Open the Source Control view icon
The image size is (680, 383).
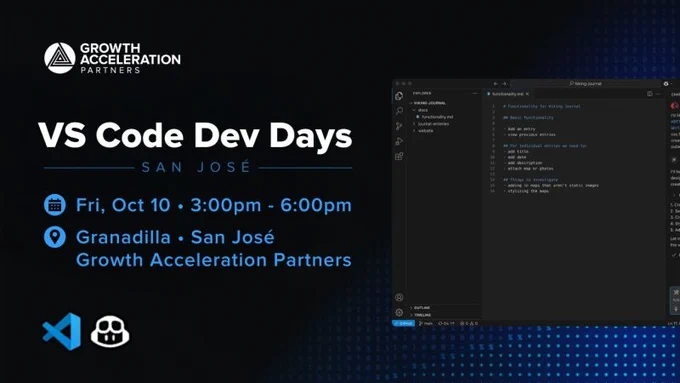399,126
